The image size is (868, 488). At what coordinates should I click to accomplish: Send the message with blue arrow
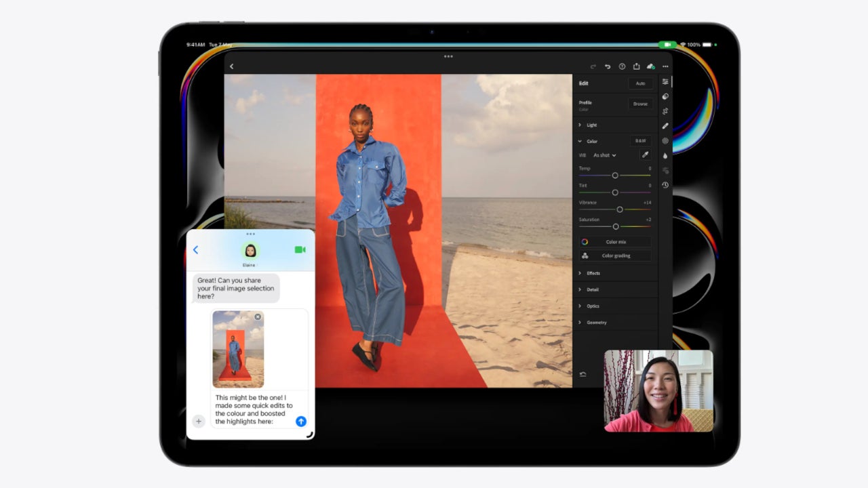(301, 422)
